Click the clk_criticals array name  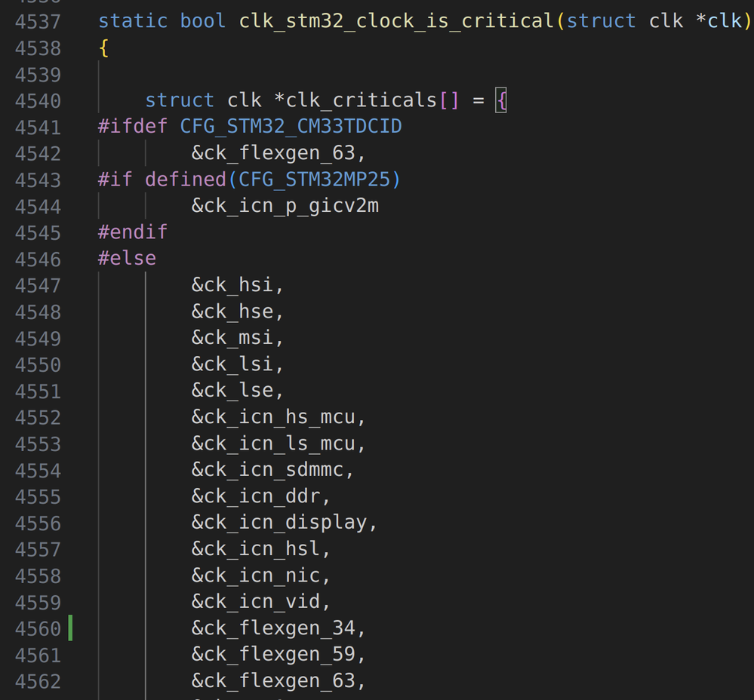(x=362, y=100)
